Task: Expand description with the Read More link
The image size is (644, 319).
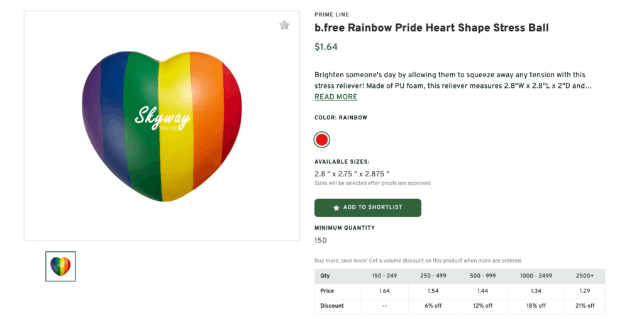Action: pyautogui.click(x=336, y=97)
